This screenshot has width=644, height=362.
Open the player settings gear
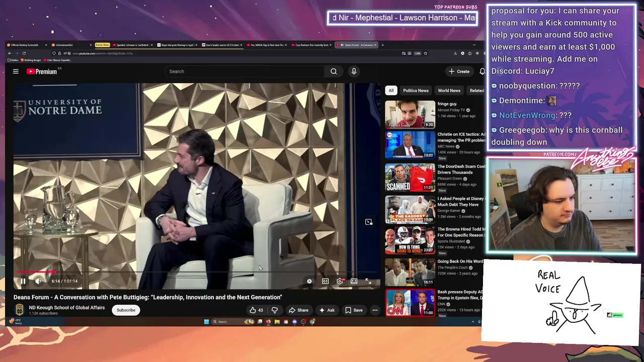340,282
